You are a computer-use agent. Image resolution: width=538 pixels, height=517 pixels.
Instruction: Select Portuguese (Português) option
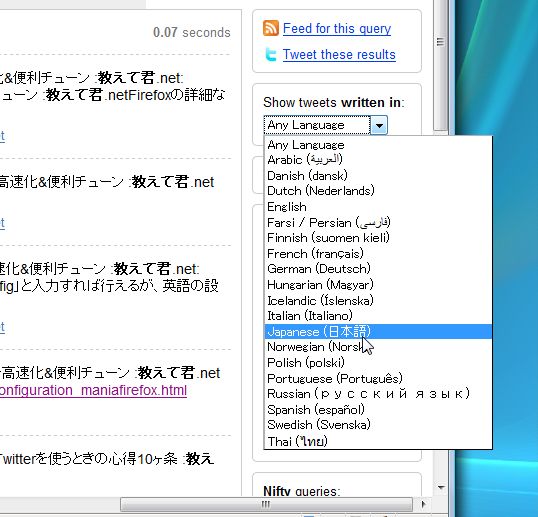point(378,378)
